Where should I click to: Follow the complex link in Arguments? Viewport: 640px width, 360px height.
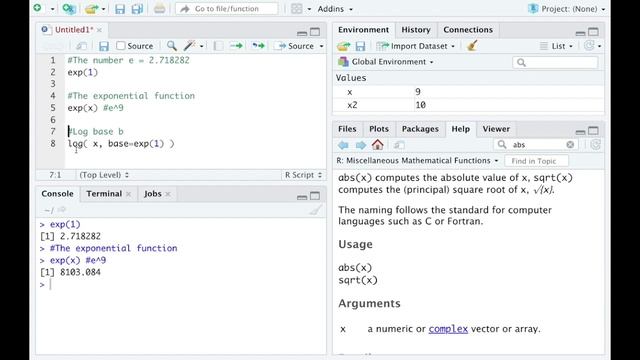click(448, 329)
